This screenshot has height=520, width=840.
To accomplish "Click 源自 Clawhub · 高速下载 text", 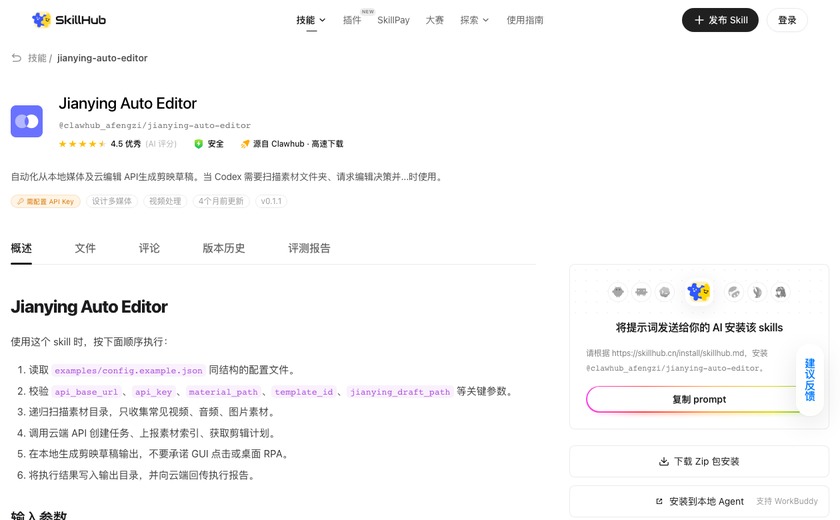I will [298, 144].
